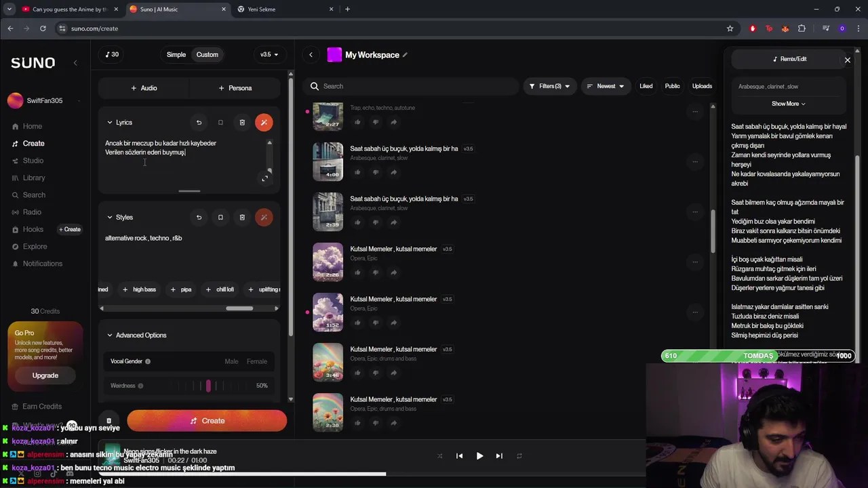Switch to Custom creation mode
868x488 pixels.
tap(208, 55)
